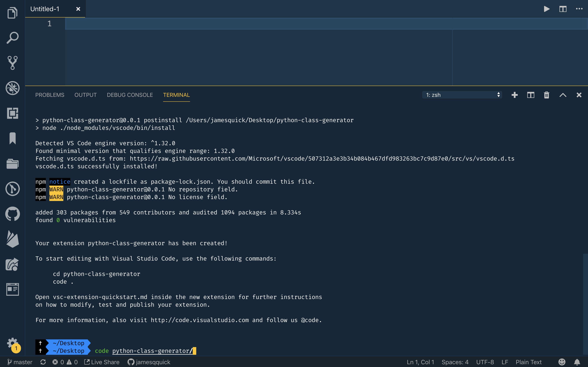This screenshot has width=588, height=367.
Task: Run the file with the play button
Action: click(547, 9)
